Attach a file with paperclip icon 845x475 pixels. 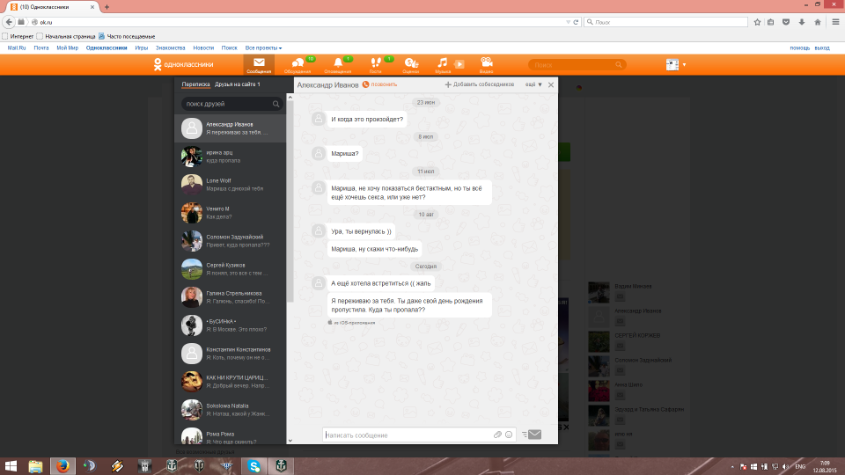[497, 435]
